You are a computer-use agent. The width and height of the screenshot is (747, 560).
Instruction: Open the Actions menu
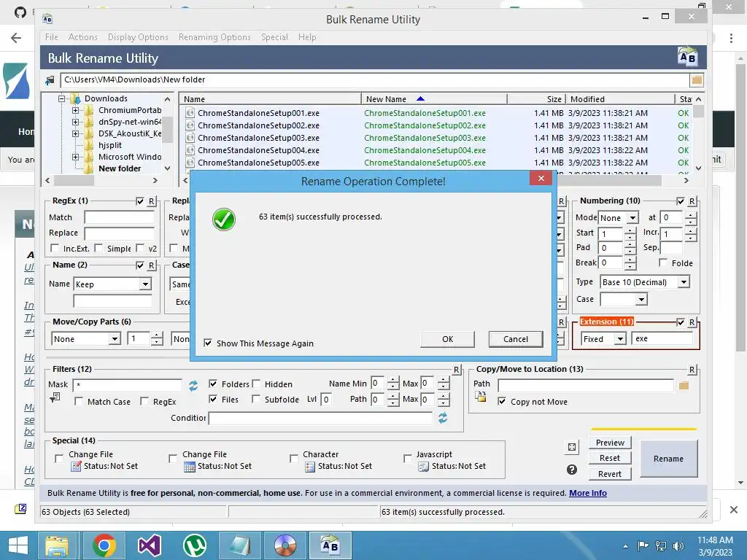click(x=83, y=37)
